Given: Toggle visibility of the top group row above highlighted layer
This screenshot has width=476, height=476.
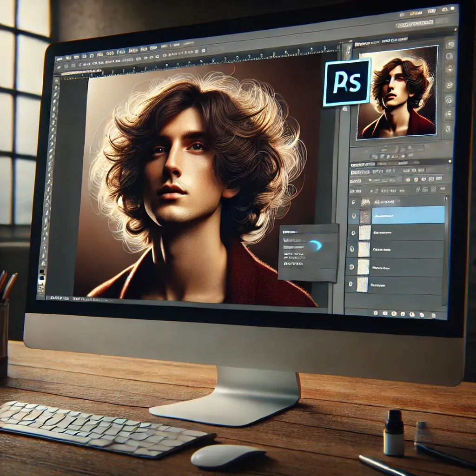Looking at the screenshot, I should point(353,202).
